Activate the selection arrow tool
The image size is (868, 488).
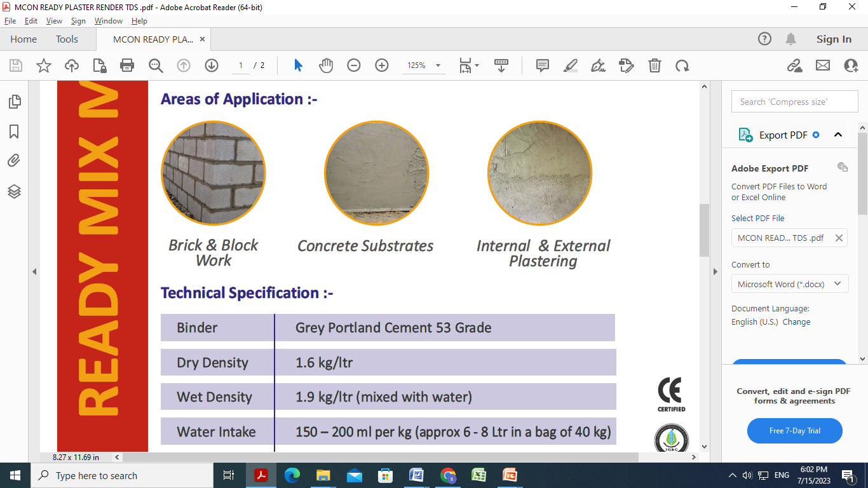click(298, 65)
